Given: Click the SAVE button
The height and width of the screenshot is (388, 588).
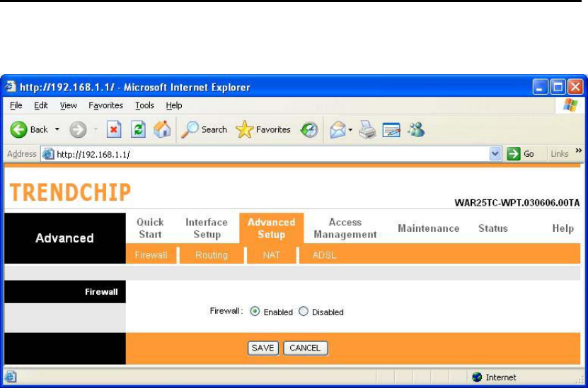Looking at the screenshot, I should [x=263, y=348].
